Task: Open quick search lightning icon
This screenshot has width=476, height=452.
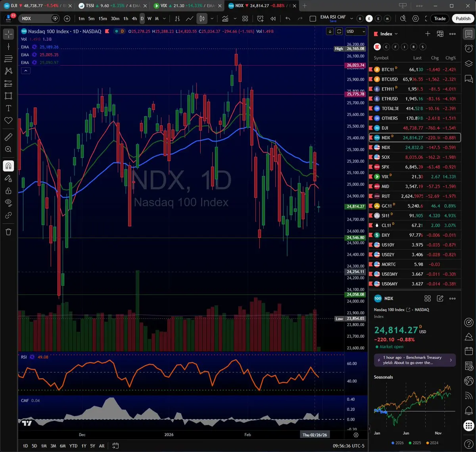Action: [x=403, y=19]
